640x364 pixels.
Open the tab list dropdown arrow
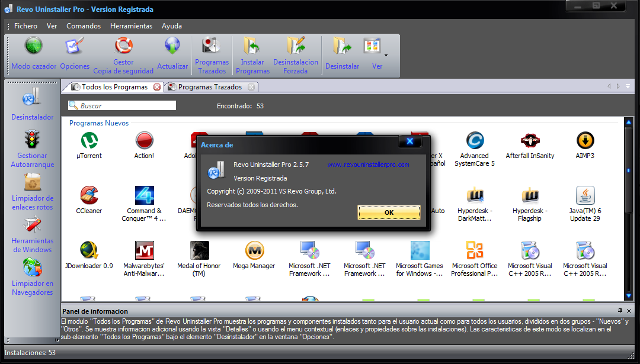pyautogui.click(x=628, y=86)
